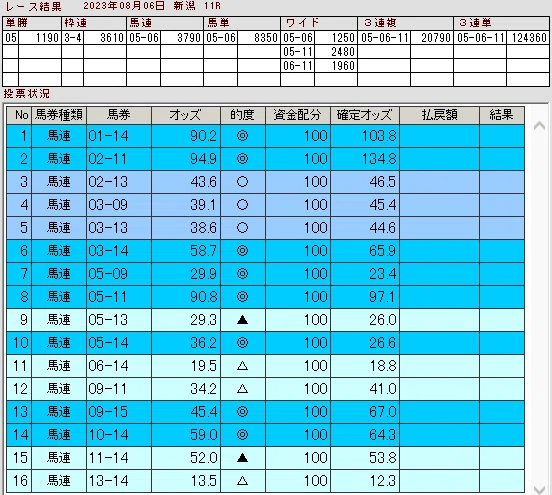This screenshot has width=552, height=495.
Task: Click the 枠連 result 3-4
Action: [x=73, y=38]
